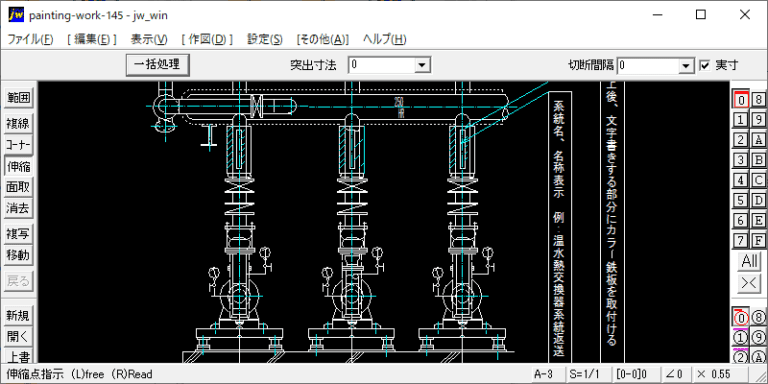Toggle layer E square button
Image resolution: width=768 pixels, height=384 pixels.
(758, 220)
